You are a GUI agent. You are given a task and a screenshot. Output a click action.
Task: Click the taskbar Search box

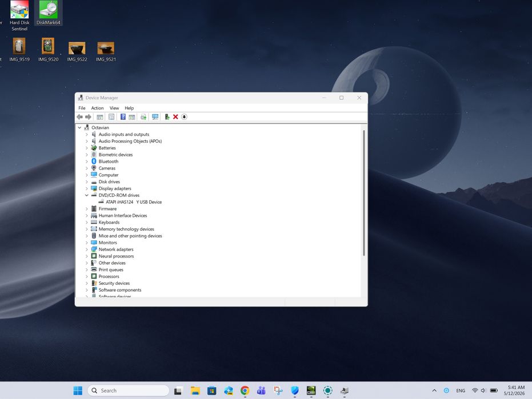(128, 390)
